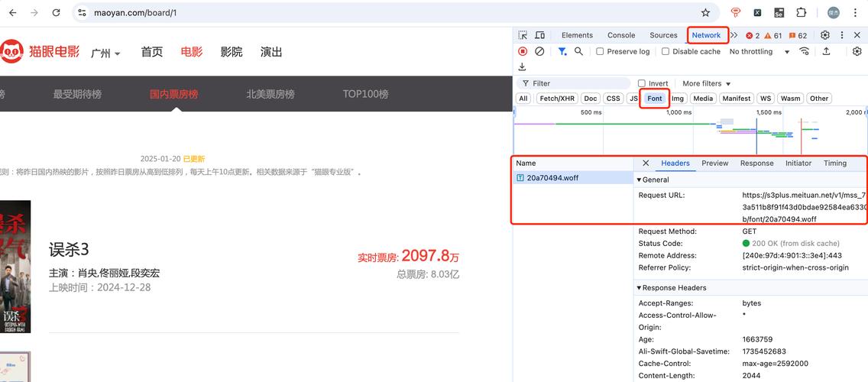
Task: Toggle the network filter funnel icon
Action: pos(562,51)
